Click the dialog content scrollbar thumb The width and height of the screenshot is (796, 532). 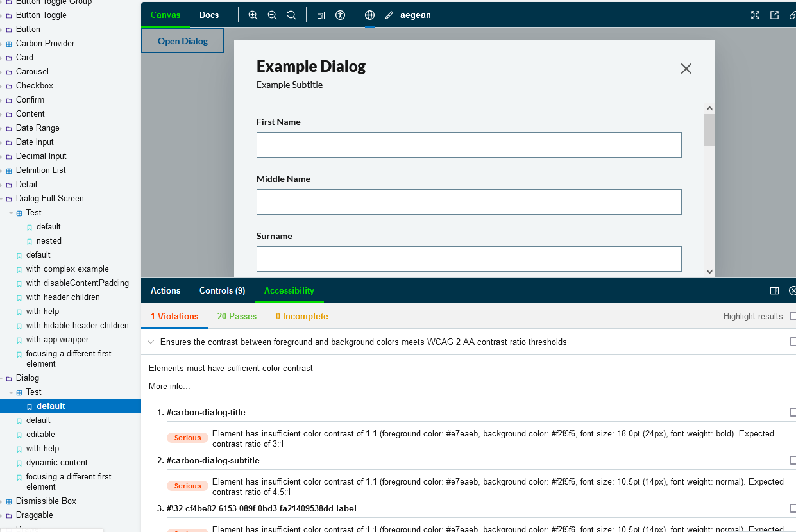[709, 130]
